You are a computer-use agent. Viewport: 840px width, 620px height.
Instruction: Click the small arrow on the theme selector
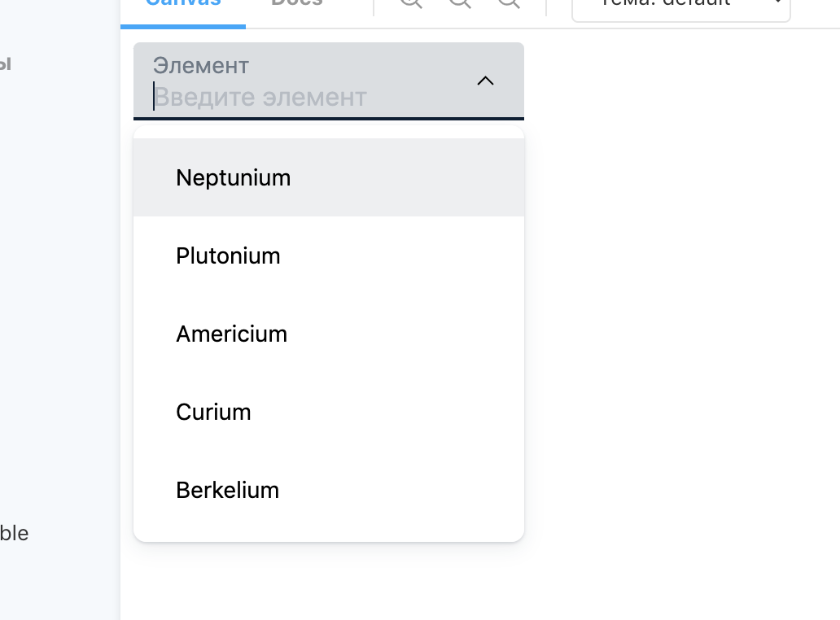coord(778,2)
